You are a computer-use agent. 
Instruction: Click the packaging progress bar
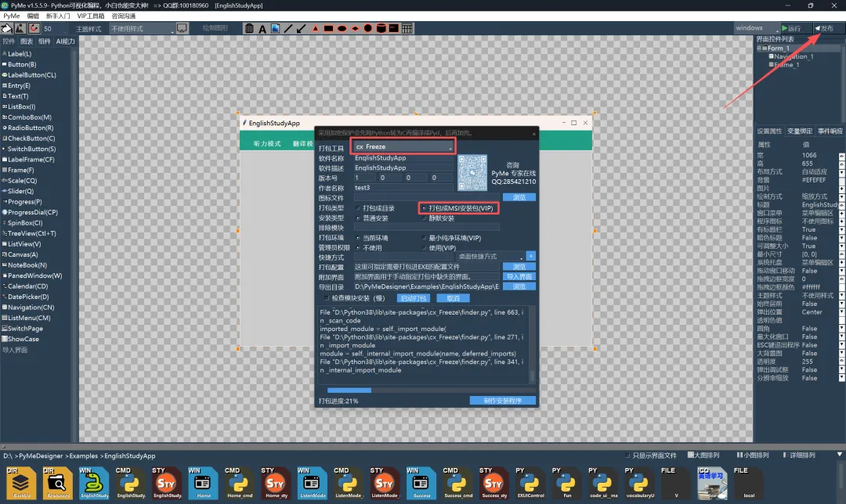[x=431, y=391]
